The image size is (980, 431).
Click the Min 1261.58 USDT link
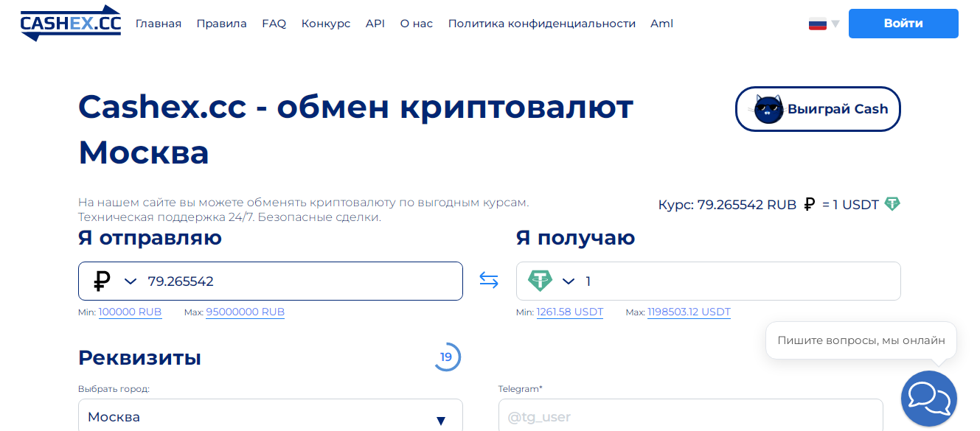(570, 312)
